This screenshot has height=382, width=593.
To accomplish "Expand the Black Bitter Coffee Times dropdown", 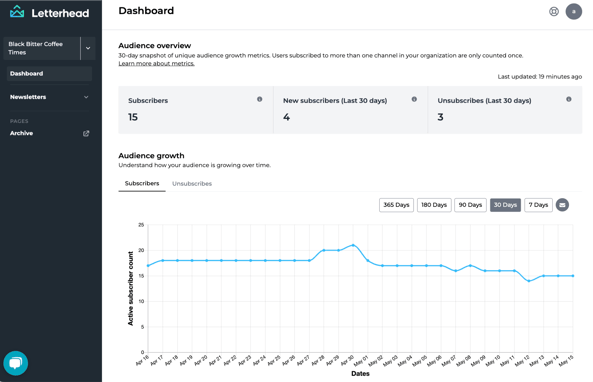I will pos(88,48).
